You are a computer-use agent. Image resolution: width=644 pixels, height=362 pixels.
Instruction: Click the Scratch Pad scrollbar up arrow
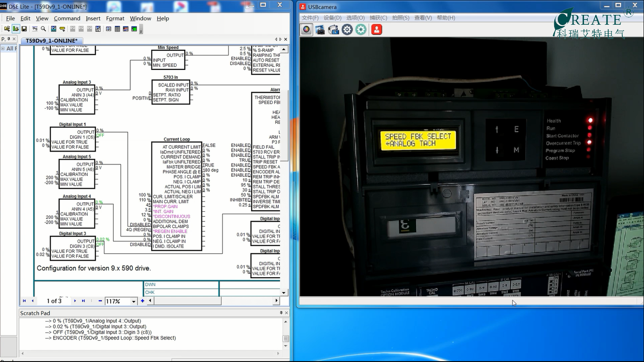tap(286, 322)
